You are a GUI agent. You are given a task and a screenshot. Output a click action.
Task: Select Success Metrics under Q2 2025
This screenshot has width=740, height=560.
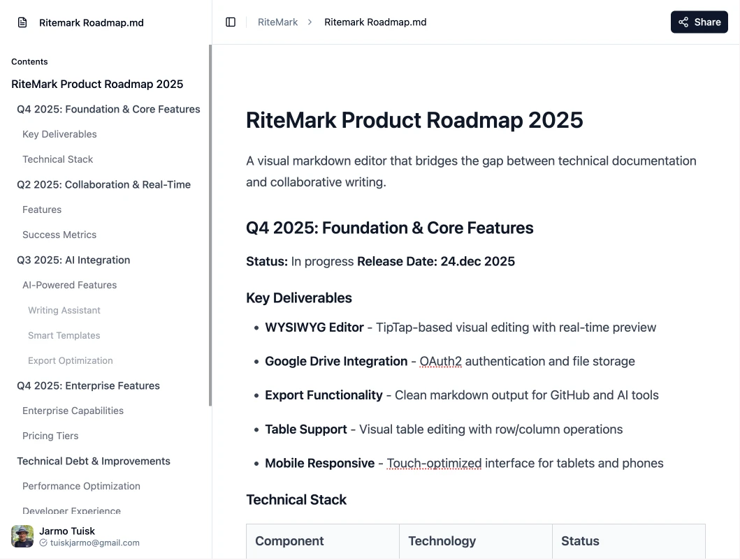click(59, 235)
